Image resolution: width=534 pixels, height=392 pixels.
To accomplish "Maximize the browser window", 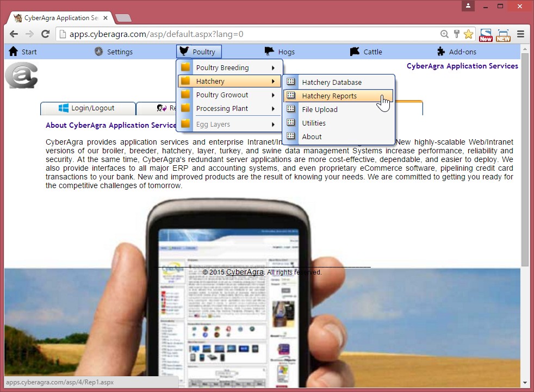I will click(x=500, y=6).
